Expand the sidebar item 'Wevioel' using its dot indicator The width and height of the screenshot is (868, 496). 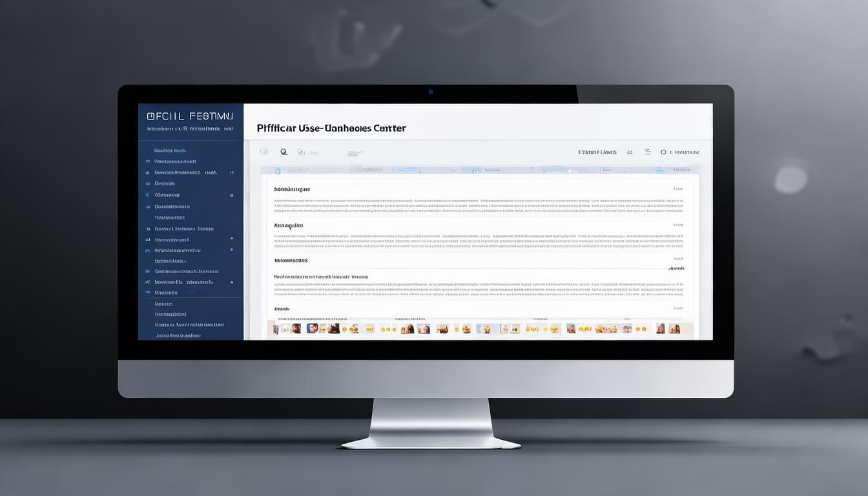point(232,282)
